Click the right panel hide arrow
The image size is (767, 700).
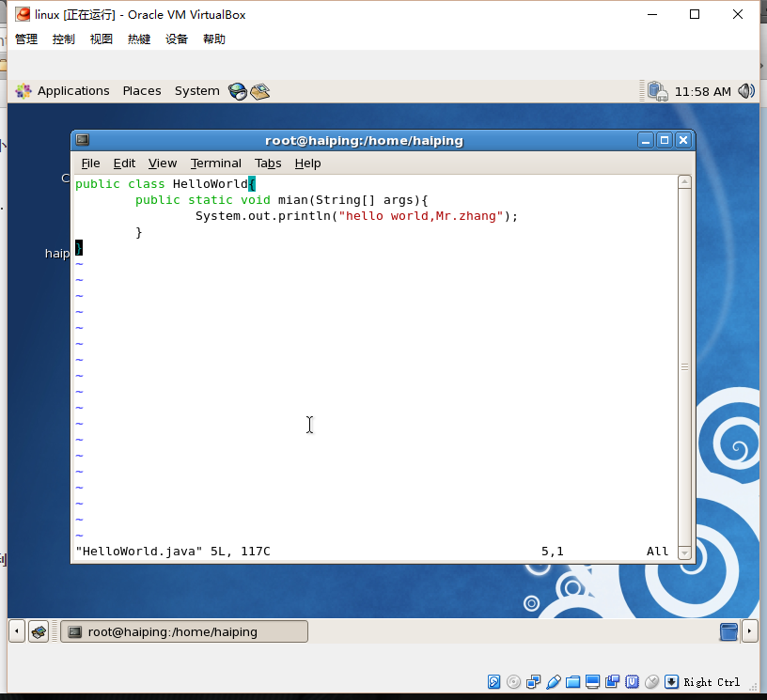(x=749, y=631)
